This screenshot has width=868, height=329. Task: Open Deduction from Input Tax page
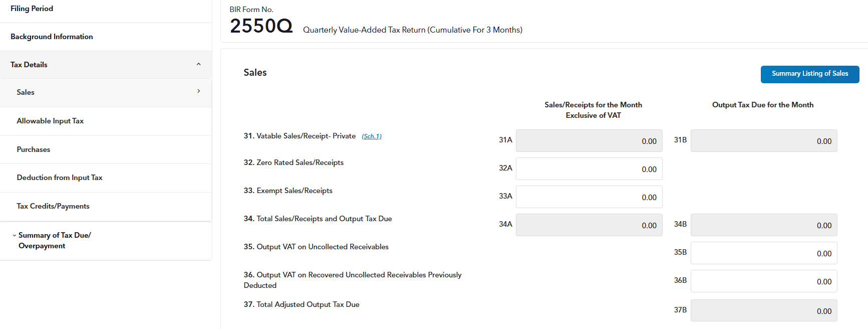click(x=60, y=178)
